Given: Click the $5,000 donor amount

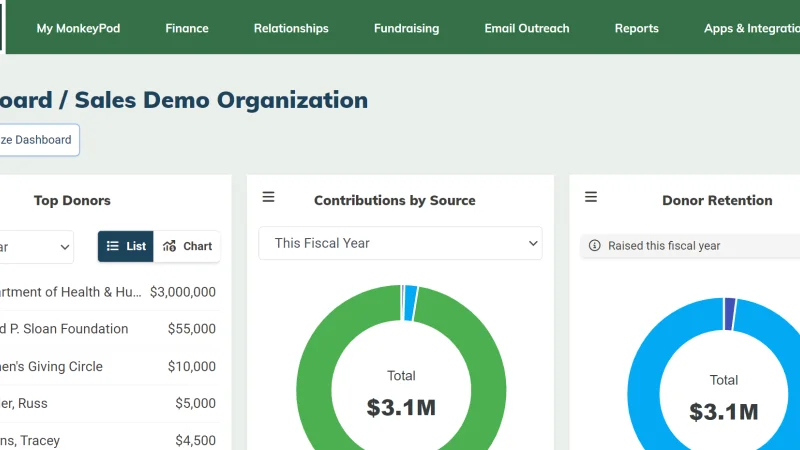Looking at the screenshot, I should pyautogui.click(x=195, y=403).
